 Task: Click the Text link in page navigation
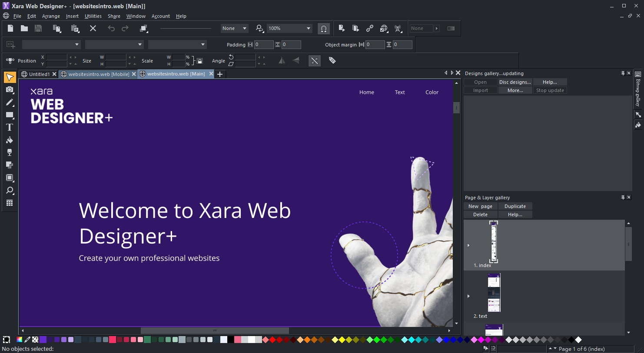[x=400, y=92]
